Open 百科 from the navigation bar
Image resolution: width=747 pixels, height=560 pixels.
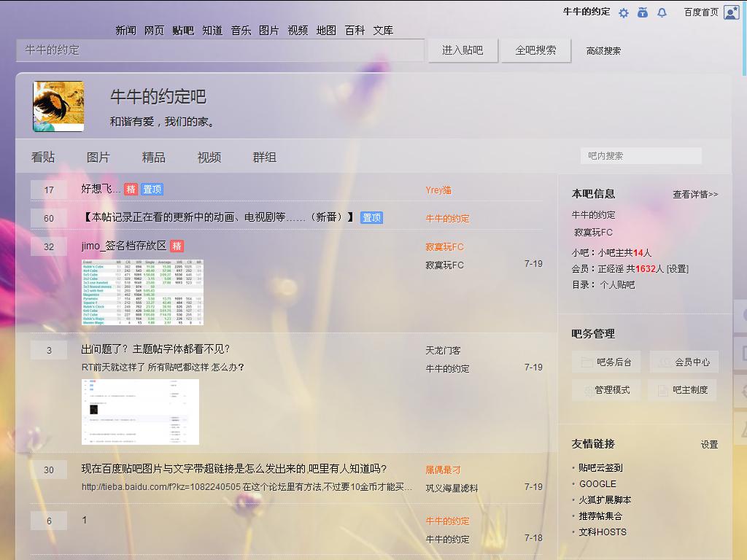pos(354,31)
